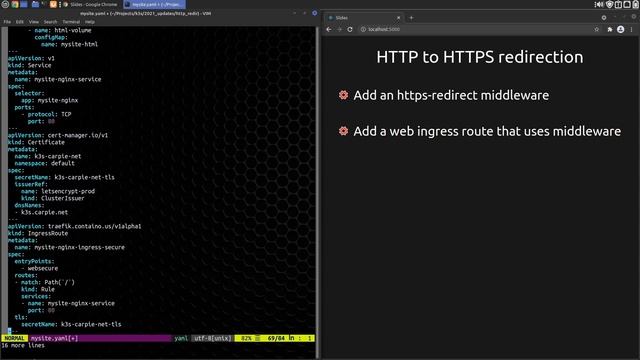The height and width of the screenshot is (360, 640).
Task: Click 'name: mysite-html' configMap line
Action: (x=69, y=44)
